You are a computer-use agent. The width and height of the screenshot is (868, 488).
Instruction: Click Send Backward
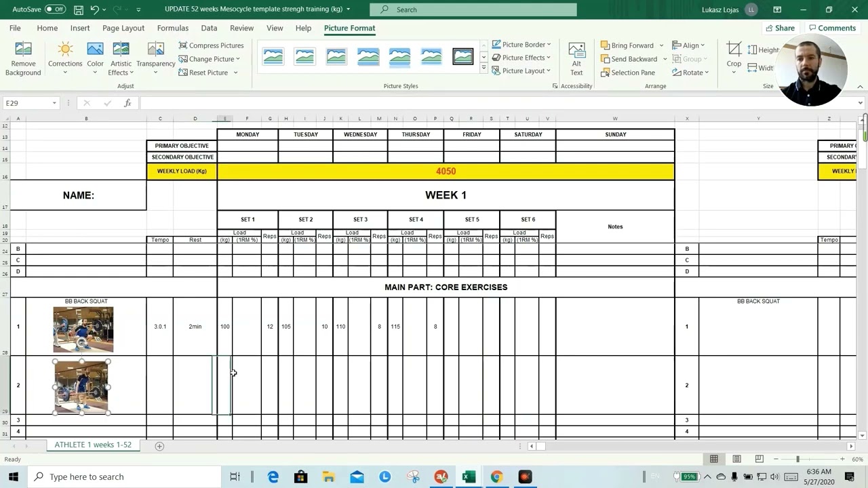[x=629, y=59]
